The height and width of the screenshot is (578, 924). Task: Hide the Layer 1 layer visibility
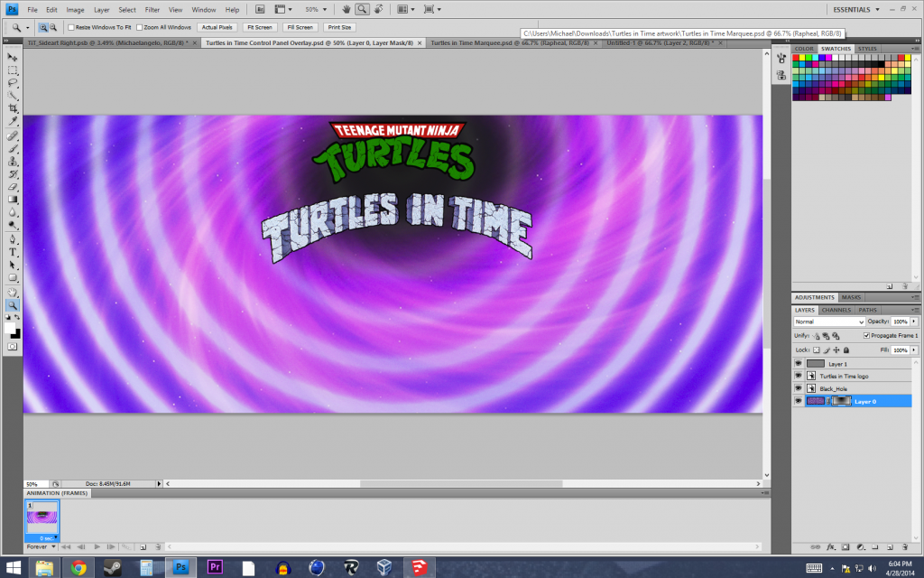(799, 364)
